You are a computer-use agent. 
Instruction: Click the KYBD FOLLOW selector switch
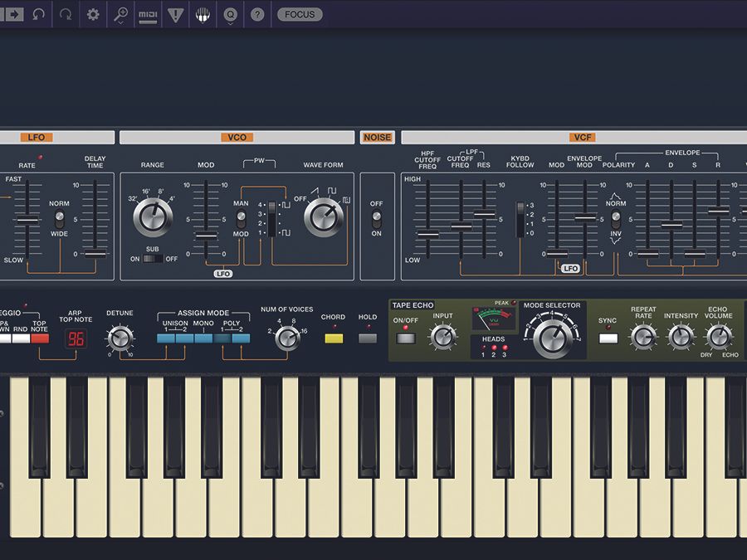tap(520, 219)
